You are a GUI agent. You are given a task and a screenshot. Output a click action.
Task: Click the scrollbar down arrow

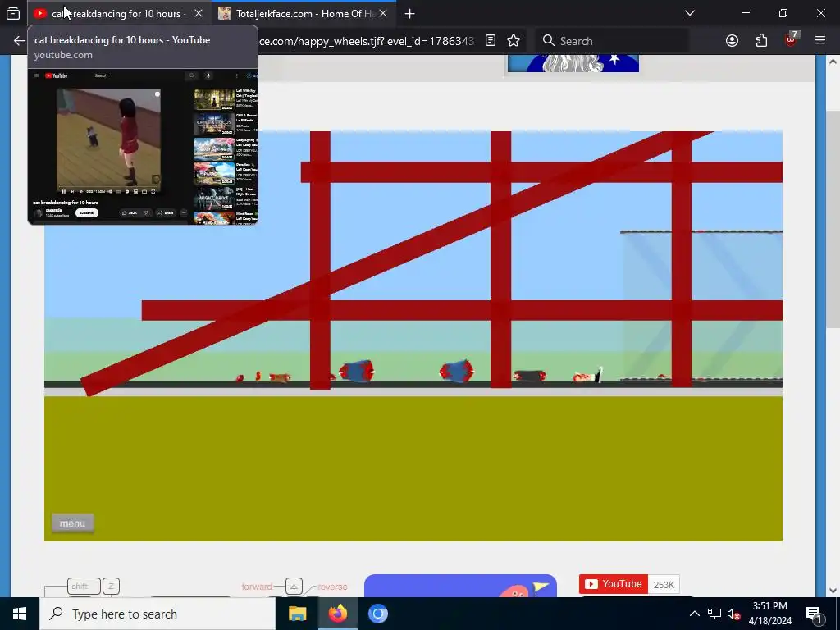(833, 591)
